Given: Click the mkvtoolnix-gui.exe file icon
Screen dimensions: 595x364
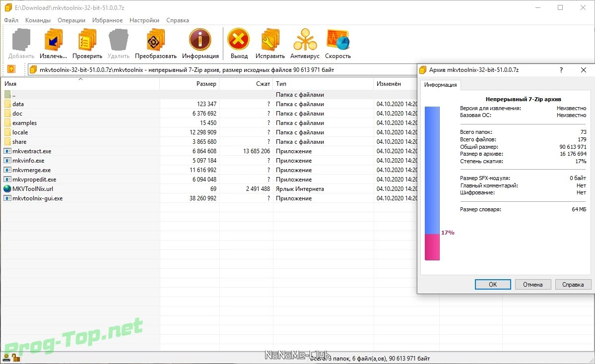Looking at the screenshot, I should [x=7, y=198].
